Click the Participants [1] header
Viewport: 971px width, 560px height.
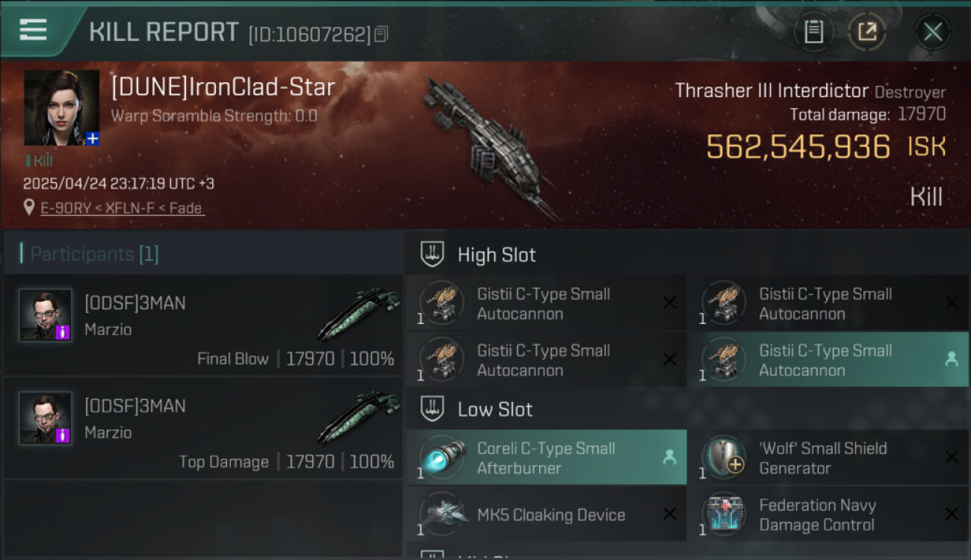click(94, 254)
